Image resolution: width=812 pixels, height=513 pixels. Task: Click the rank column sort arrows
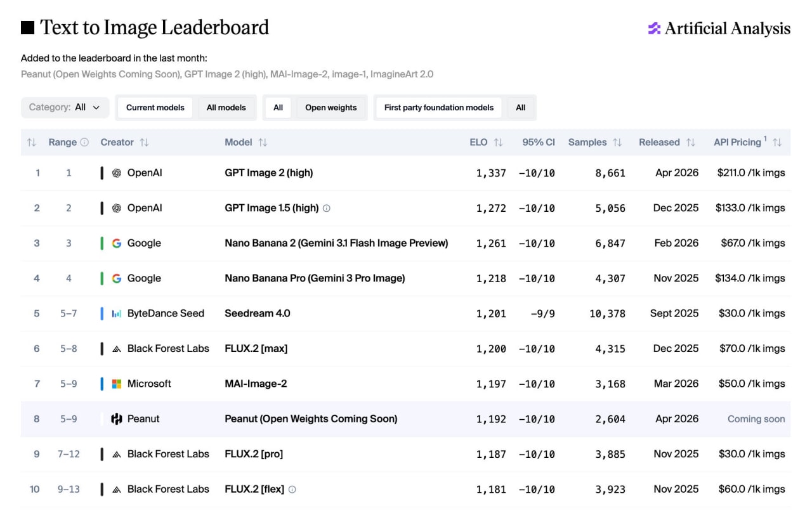(x=32, y=143)
